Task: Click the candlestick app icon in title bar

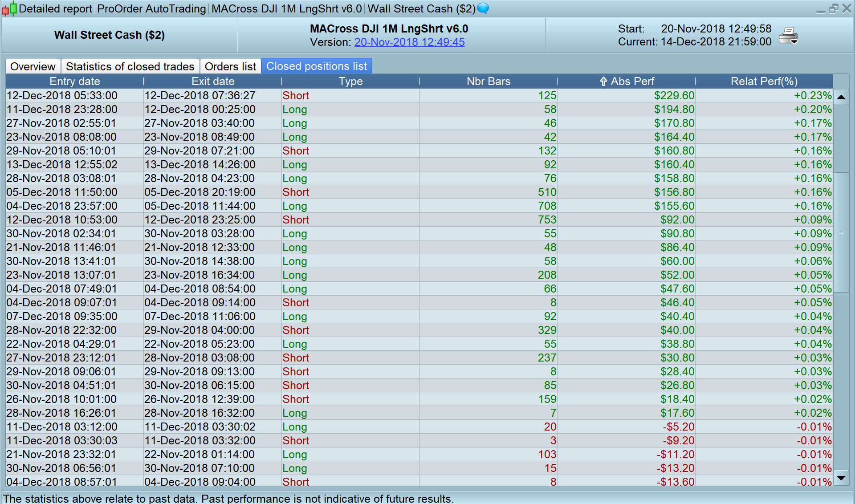Action: [9, 8]
